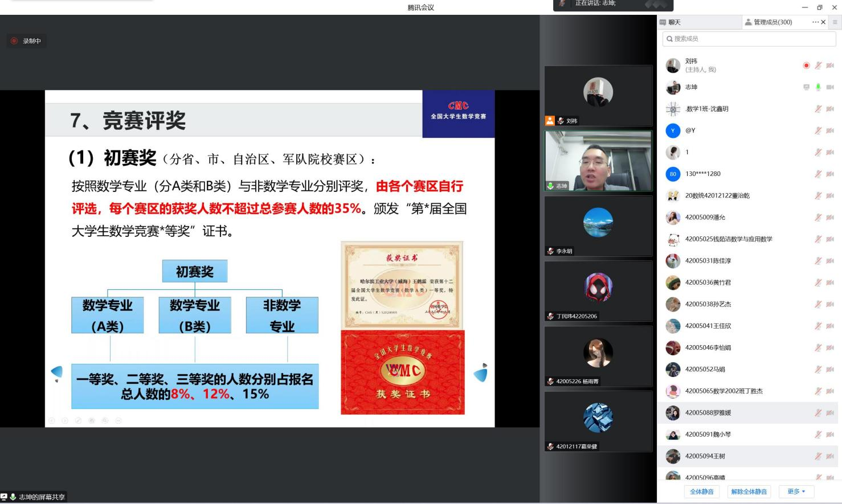842x504 pixels.
Task: Click the right blue slide navigation arrow
Action: point(481,373)
